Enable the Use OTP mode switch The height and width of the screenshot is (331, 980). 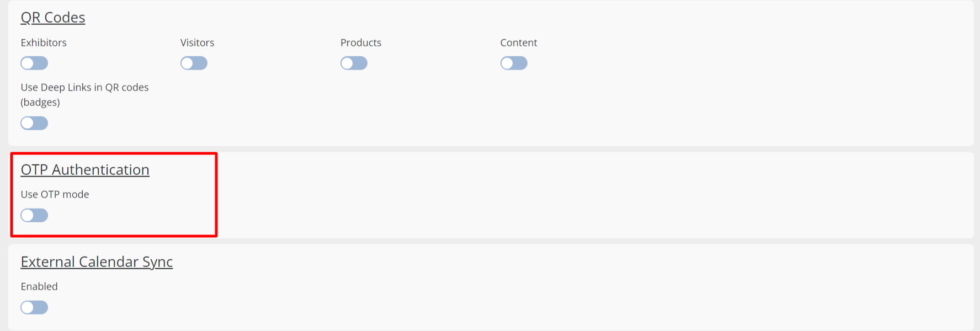[34, 215]
